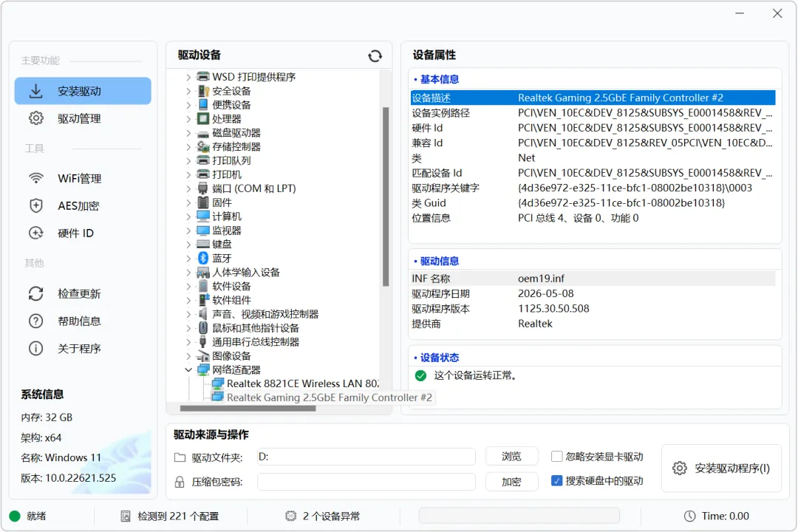Click the 鼠标和其他指针设备 mouse icon
Screen dimensions: 798x532
tap(203, 328)
